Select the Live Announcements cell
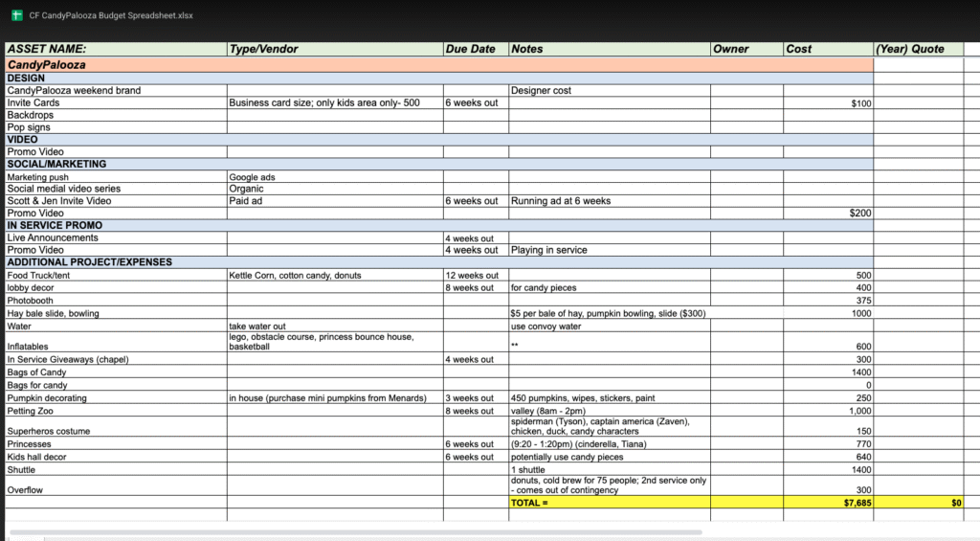980x541 pixels. point(116,237)
